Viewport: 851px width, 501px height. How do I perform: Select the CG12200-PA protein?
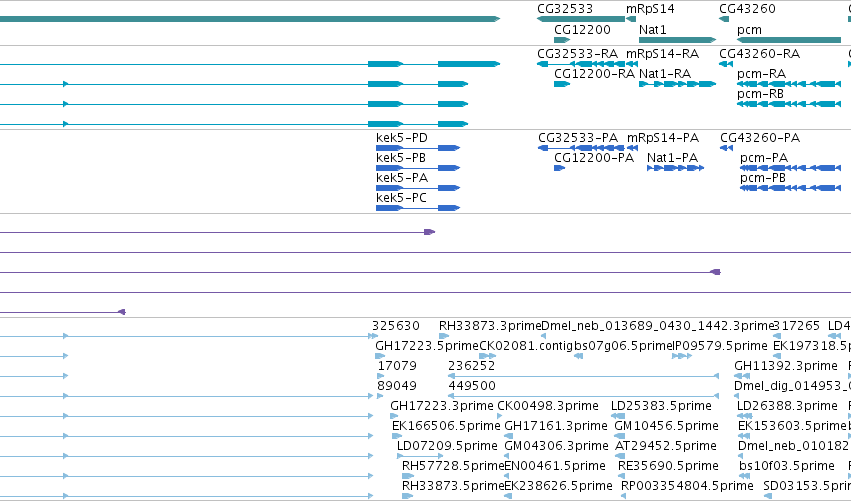click(560, 168)
